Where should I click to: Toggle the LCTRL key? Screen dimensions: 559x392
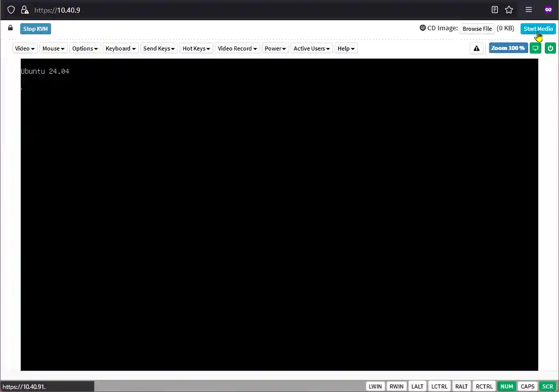point(439,386)
